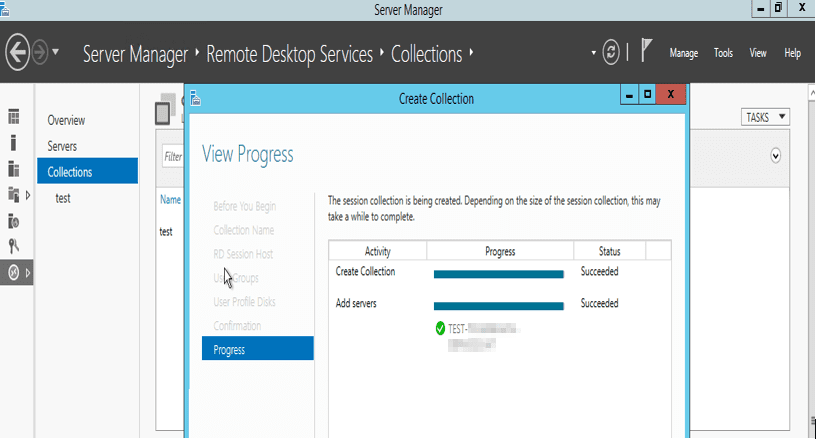
Task: Select the All Servers sidebar icon
Action: coord(14,168)
